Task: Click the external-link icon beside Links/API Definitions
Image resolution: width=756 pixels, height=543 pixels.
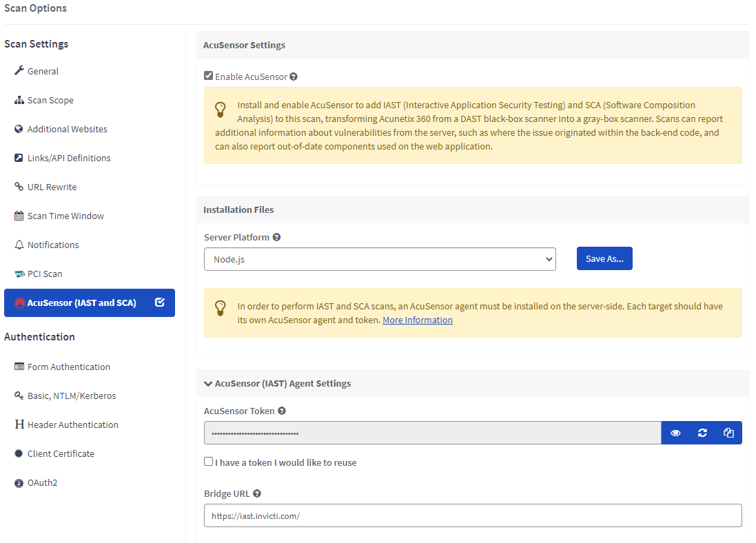Action: (x=19, y=158)
